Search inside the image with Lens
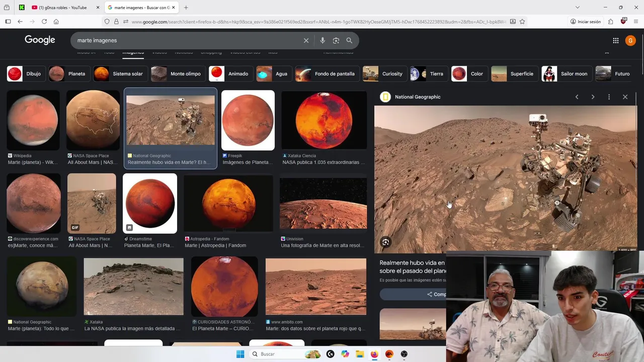 point(385,242)
